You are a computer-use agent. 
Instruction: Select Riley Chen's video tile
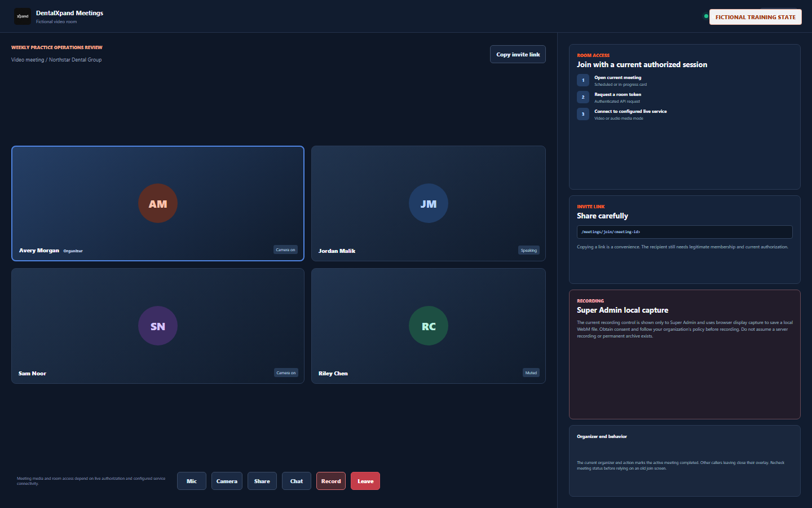coord(429,326)
